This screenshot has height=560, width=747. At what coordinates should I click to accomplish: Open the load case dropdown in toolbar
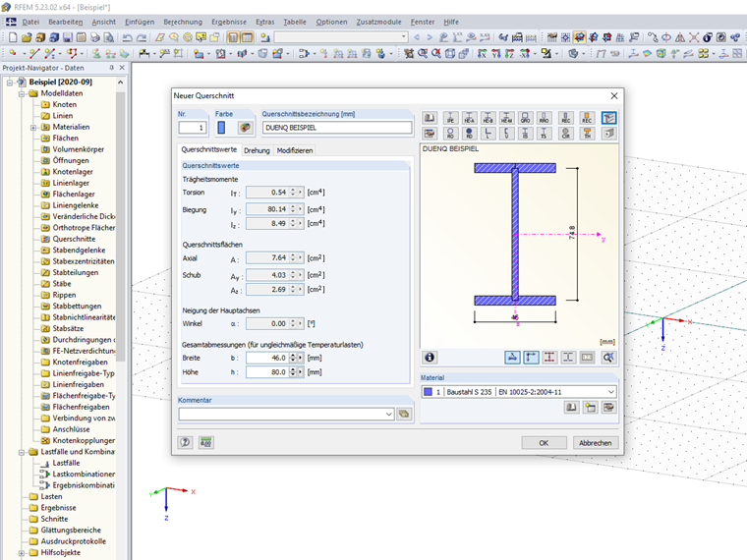pos(404,36)
